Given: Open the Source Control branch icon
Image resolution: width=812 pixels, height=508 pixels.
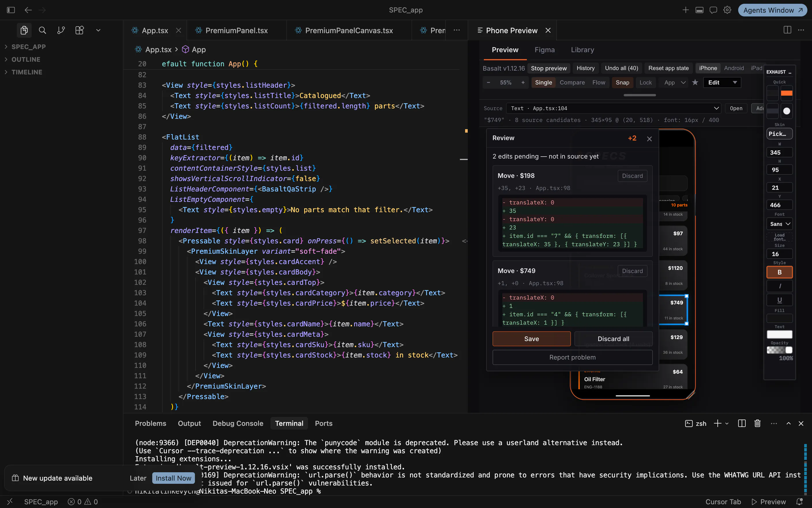Looking at the screenshot, I should pyautogui.click(x=61, y=30).
